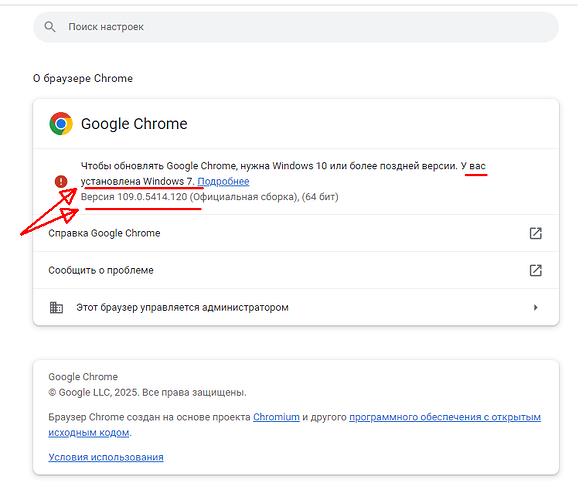The width and height of the screenshot is (578, 500).
Task: Open the Chromium project link
Action: pos(276,417)
